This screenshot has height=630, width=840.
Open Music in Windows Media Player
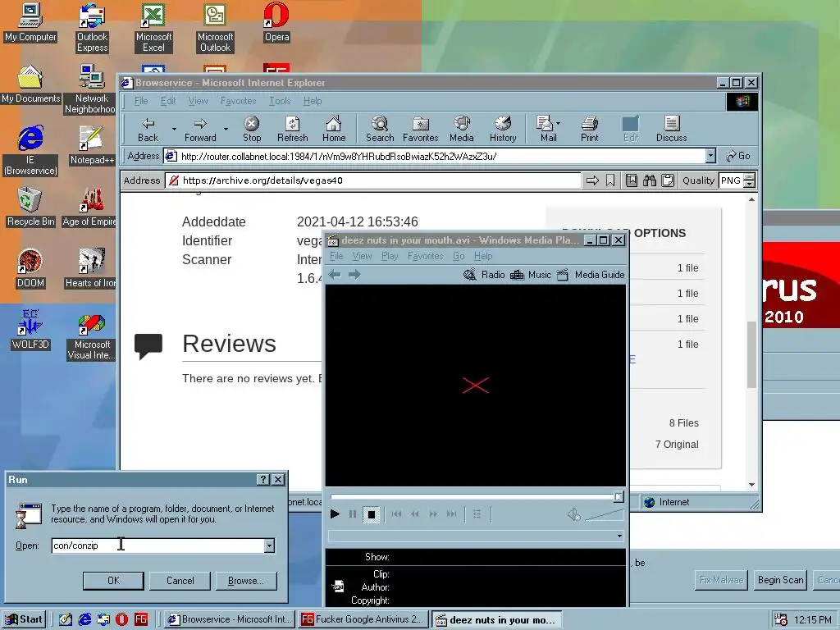click(531, 275)
